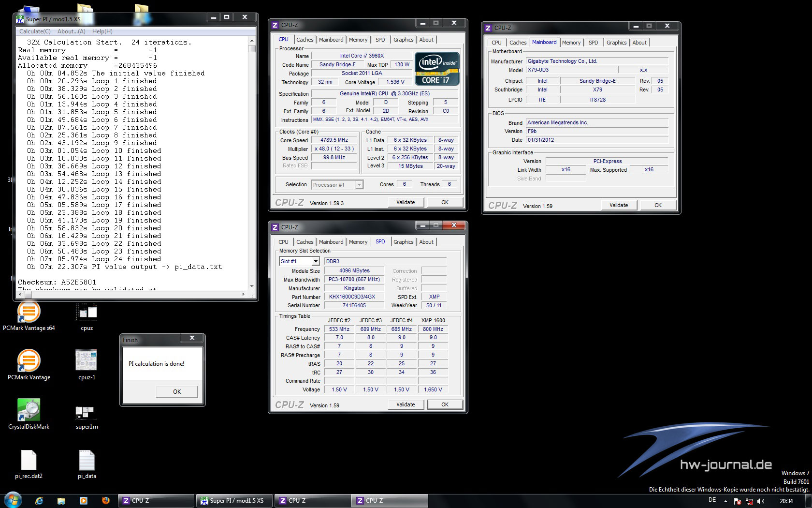This screenshot has width=812, height=508.
Task: Click OK in the SPD window
Action: pos(445,404)
